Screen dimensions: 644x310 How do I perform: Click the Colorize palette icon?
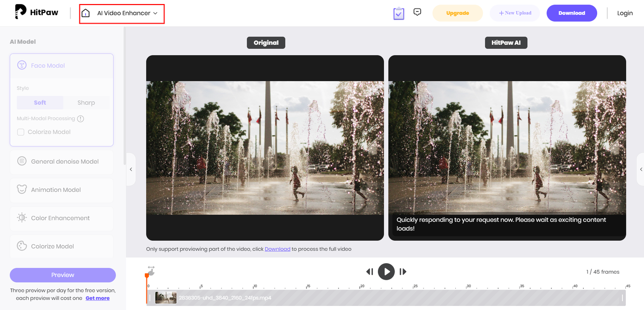coord(22,246)
